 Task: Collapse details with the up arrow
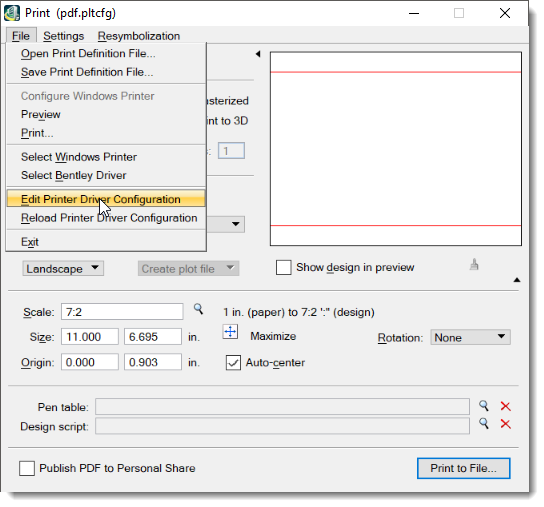pyautogui.click(x=517, y=280)
